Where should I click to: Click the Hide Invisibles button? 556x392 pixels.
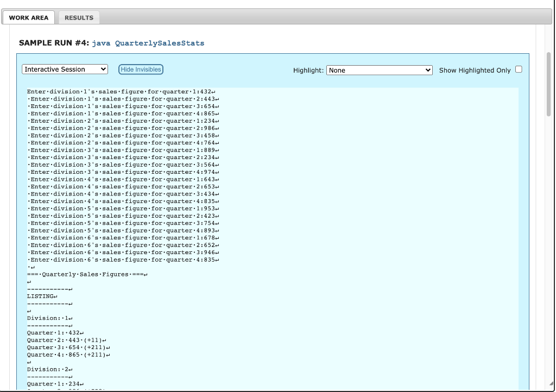(141, 69)
